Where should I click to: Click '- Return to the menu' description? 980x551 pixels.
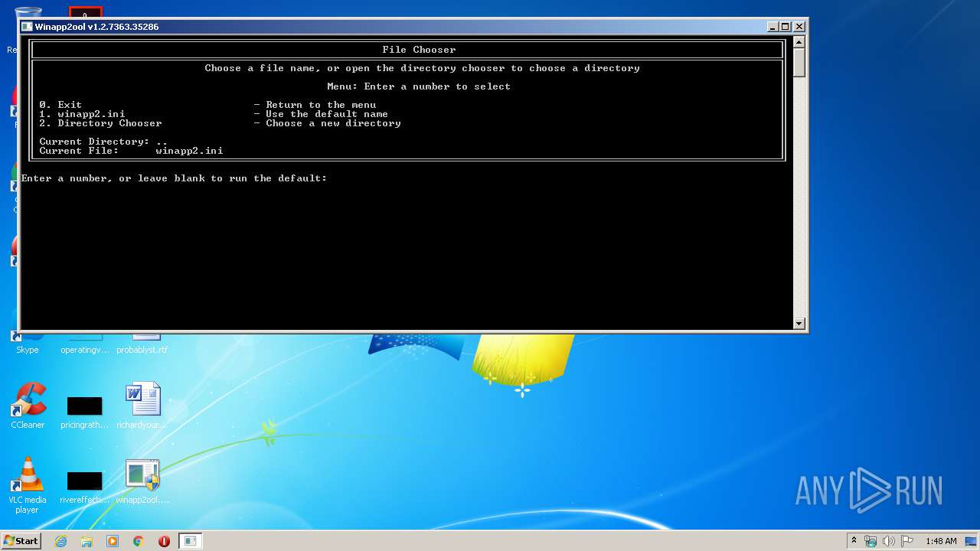[315, 105]
